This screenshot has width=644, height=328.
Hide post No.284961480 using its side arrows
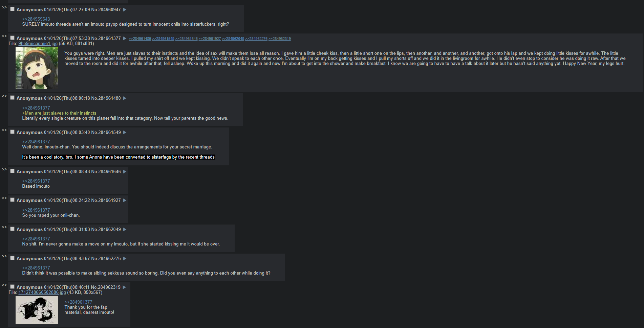click(x=4, y=96)
